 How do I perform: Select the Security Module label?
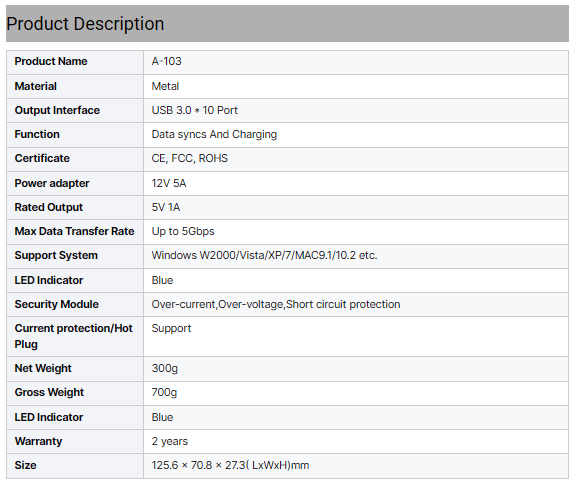(x=56, y=304)
